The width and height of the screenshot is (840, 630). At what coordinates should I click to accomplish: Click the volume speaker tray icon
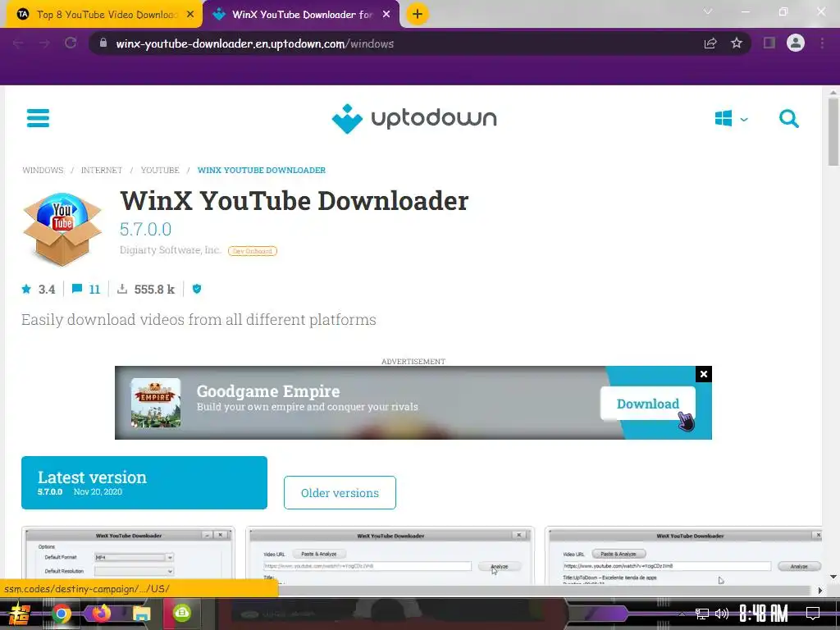pyautogui.click(x=722, y=614)
